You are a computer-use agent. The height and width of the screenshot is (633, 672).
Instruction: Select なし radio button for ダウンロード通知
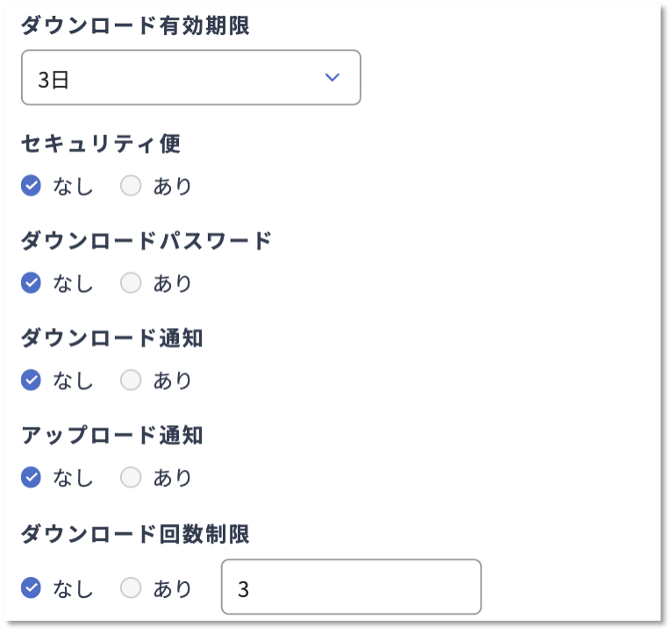point(32,381)
